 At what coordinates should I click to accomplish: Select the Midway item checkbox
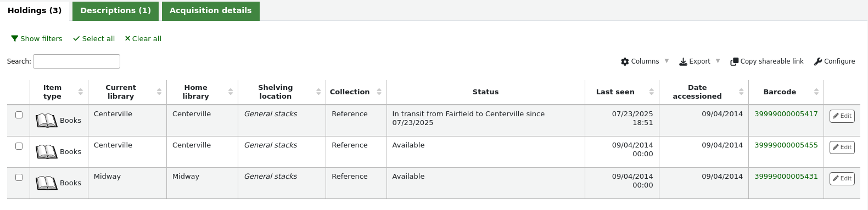point(19,177)
